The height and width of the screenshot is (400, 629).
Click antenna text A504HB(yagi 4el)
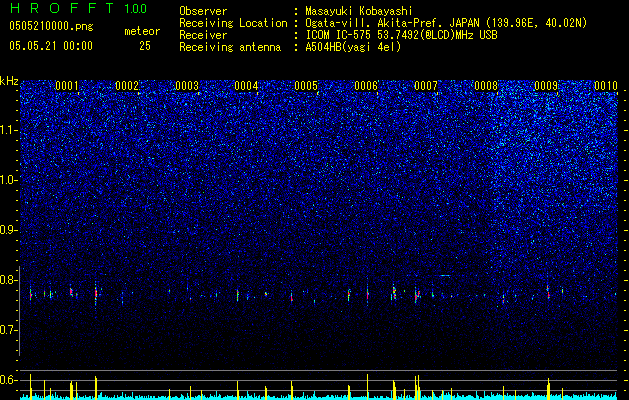click(x=353, y=47)
